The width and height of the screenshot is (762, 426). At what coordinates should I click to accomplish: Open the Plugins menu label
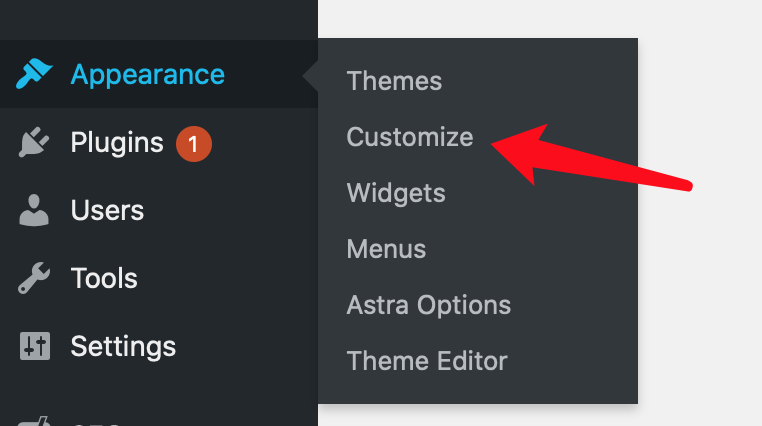[x=117, y=142]
